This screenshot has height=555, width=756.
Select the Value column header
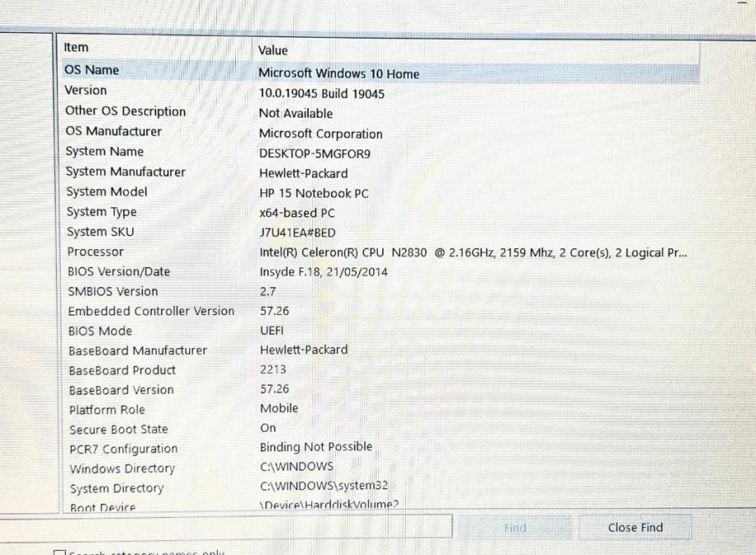click(273, 50)
